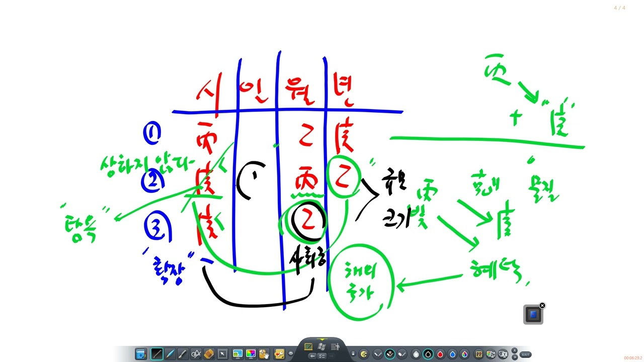Close the floating blue widget
Screen dimensions: 644x362
[542, 305]
